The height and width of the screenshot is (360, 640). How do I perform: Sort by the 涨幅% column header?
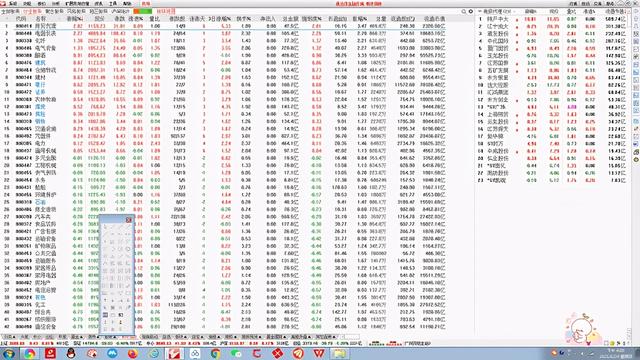[75, 19]
